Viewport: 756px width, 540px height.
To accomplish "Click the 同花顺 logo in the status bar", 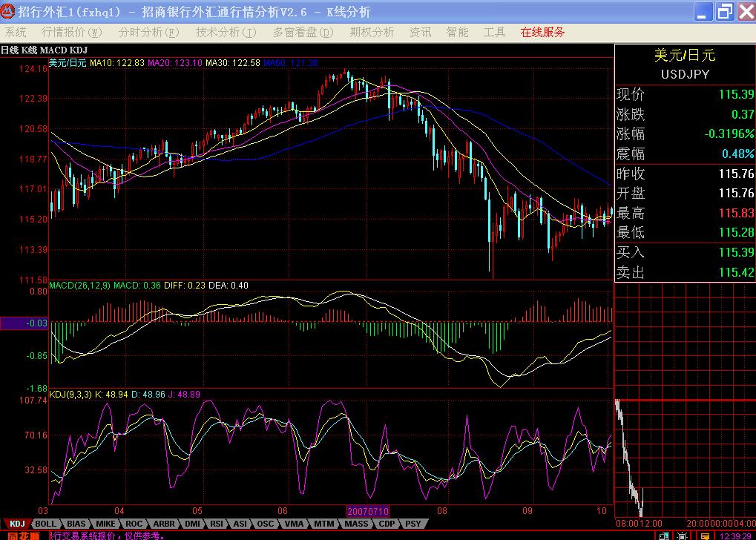I will point(23,536).
